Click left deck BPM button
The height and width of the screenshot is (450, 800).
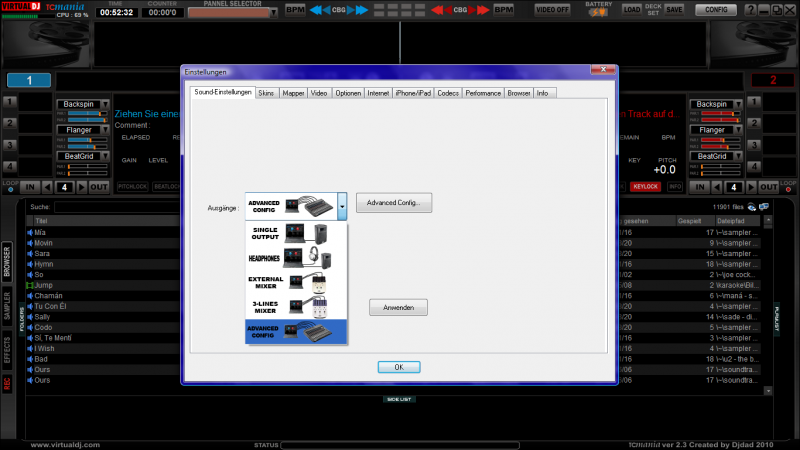click(295, 10)
